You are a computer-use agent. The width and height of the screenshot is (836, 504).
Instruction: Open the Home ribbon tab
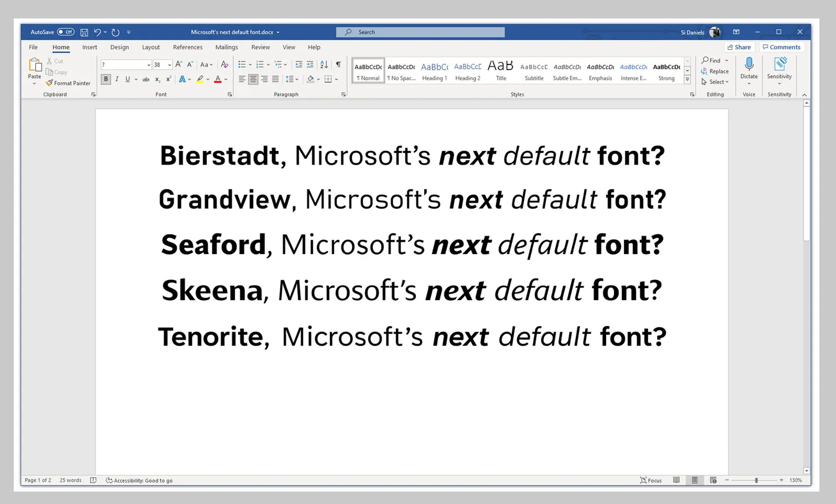pyautogui.click(x=61, y=47)
